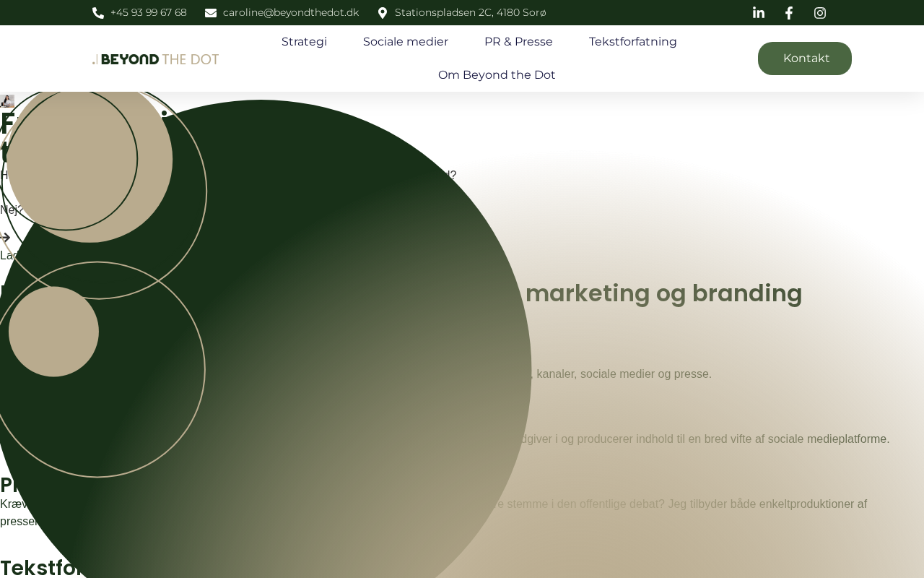Go to Sociale medier page

(406, 42)
